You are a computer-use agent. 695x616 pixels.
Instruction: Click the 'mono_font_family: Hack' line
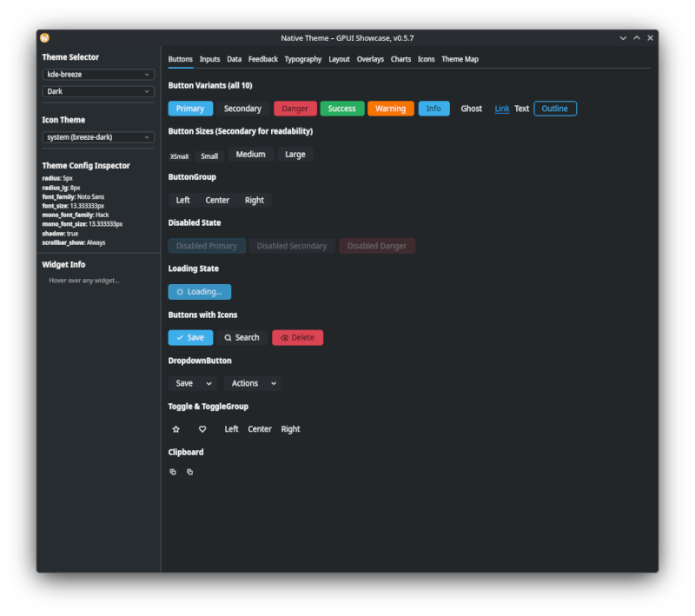(76, 215)
